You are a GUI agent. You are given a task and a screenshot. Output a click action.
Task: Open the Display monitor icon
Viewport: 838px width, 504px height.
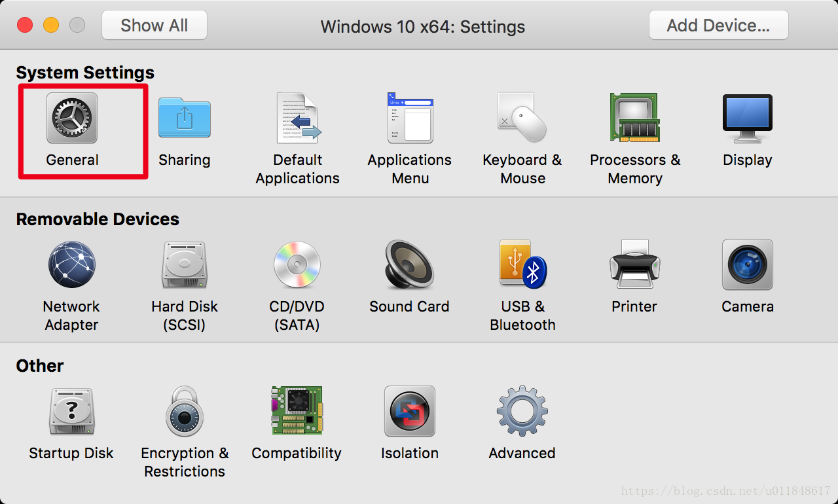[x=748, y=118]
